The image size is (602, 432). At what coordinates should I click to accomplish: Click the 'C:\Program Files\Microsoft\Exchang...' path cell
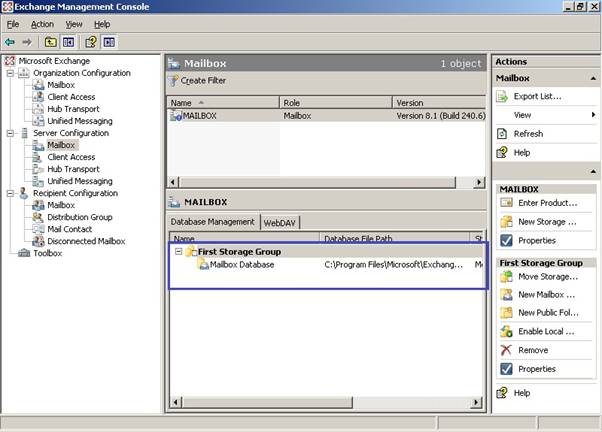[394, 265]
